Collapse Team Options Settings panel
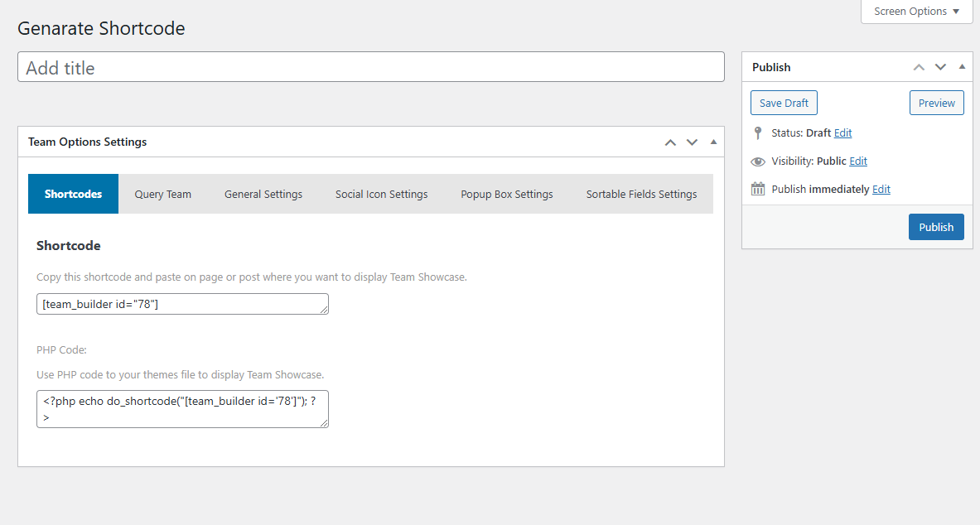 click(713, 142)
